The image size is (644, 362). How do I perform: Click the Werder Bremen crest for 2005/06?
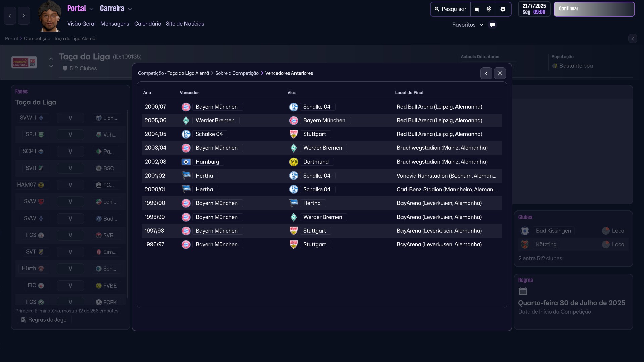point(186,121)
